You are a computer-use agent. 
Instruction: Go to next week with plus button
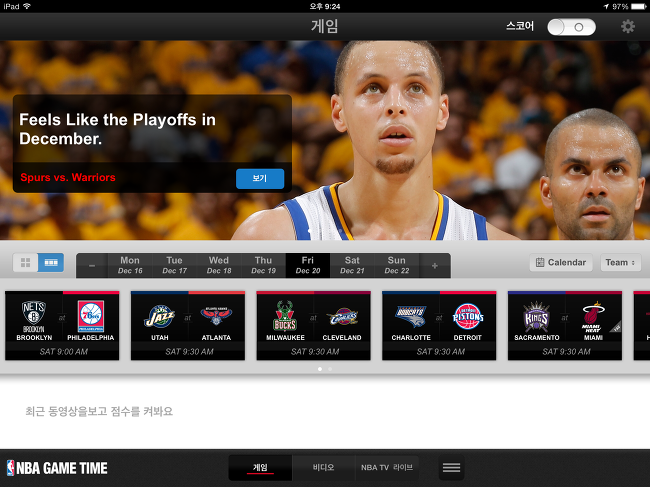coord(435,265)
